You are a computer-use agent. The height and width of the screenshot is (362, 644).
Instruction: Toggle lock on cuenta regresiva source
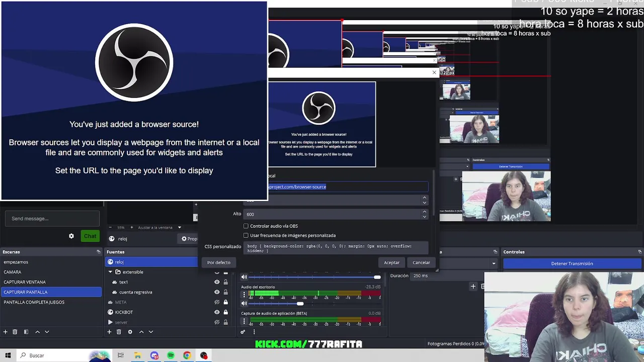[x=225, y=292]
